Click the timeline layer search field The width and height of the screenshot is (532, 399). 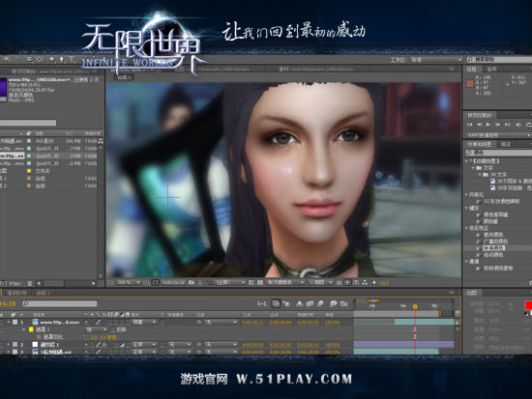pyautogui.click(x=60, y=303)
